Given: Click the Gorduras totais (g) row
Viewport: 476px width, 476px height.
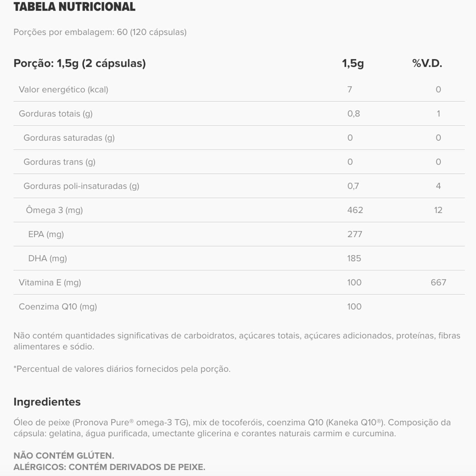Looking at the screenshot, I should point(56,114).
